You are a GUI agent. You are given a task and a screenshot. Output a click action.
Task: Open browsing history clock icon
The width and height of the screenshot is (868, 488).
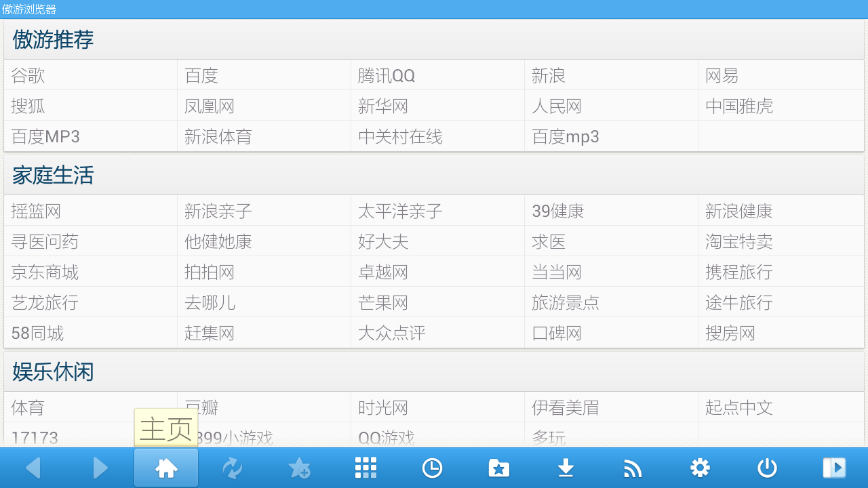432,468
